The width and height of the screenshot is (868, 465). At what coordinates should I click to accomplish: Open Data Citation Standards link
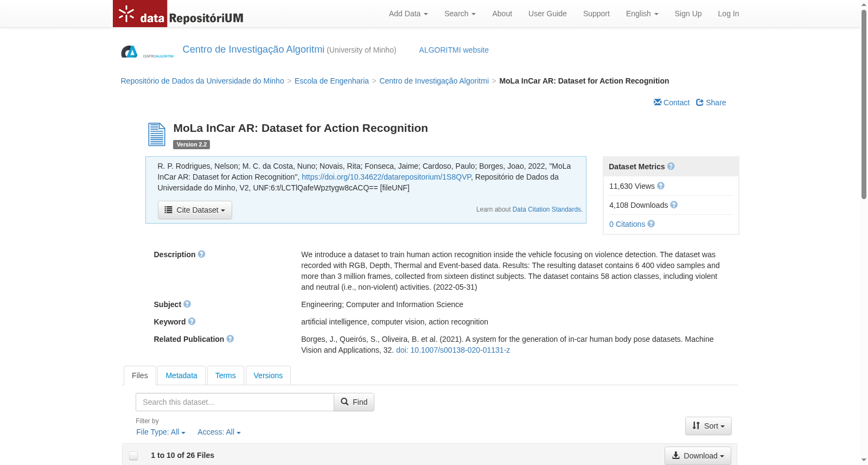click(547, 209)
